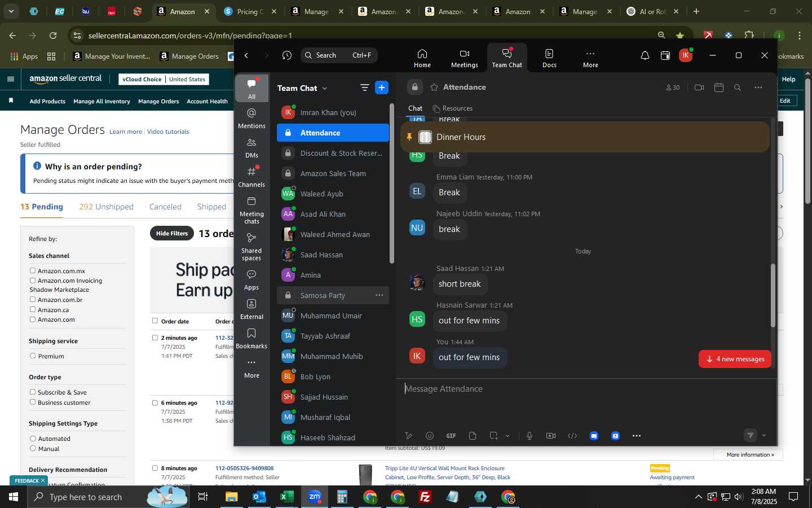The height and width of the screenshot is (508, 812).
Task: Show hidden system tray icons
Action: [x=698, y=497]
